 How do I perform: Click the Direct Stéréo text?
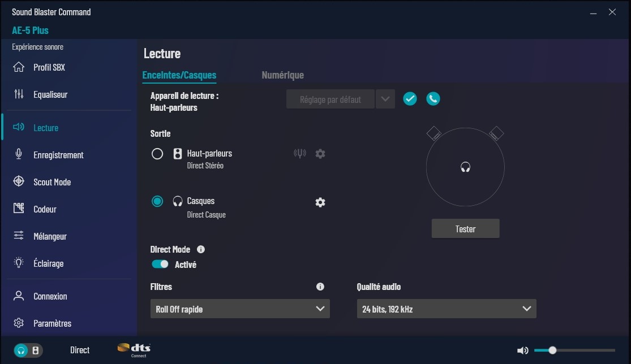click(205, 166)
